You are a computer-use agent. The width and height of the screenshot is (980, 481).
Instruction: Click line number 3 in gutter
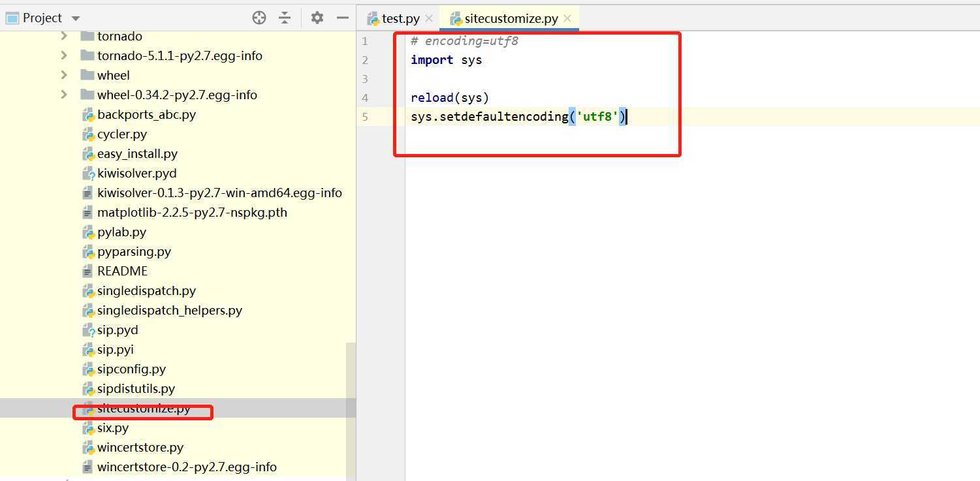(x=364, y=78)
